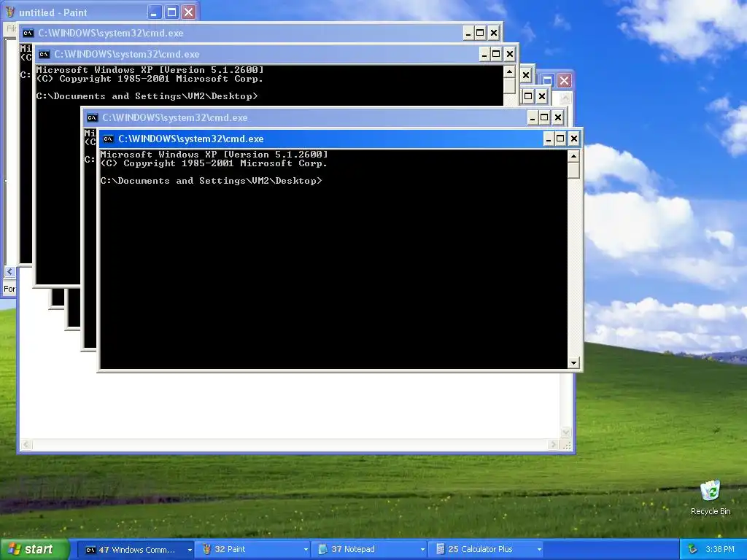Click the 'Microsoft Windows XP [Version 5.1.2600]' line in the active cmd window

pyautogui.click(x=214, y=155)
